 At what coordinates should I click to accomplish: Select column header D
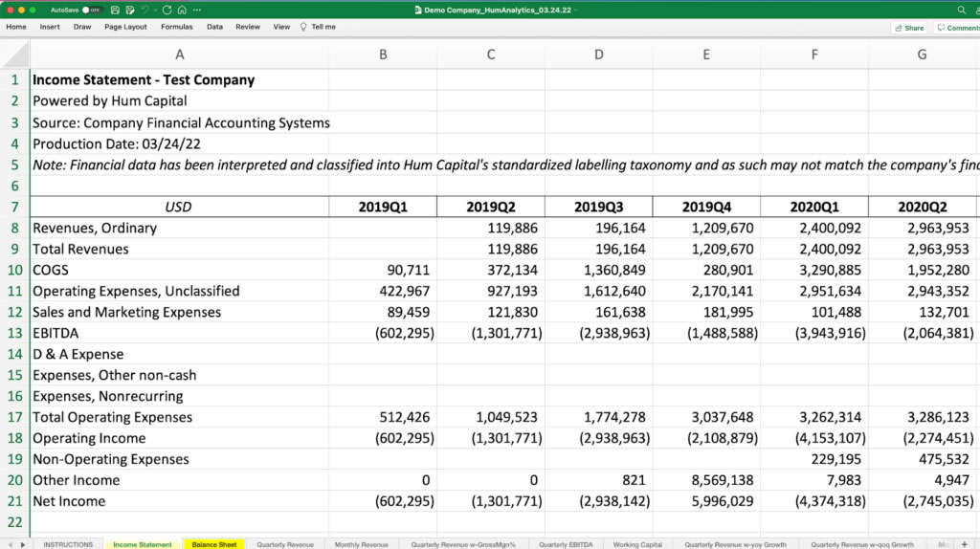tap(598, 55)
